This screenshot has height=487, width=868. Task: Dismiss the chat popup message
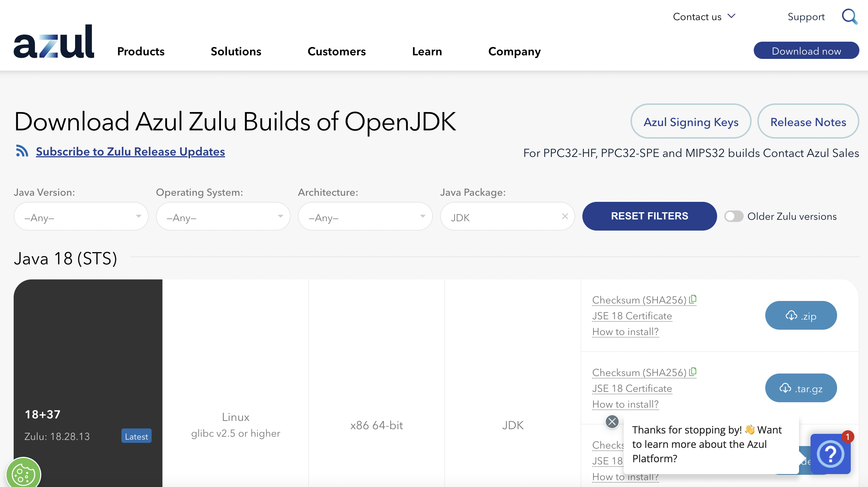(612, 421)
